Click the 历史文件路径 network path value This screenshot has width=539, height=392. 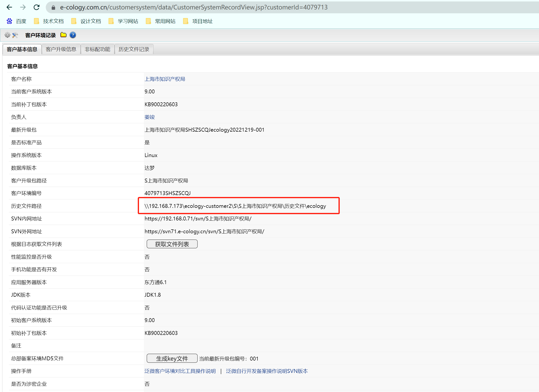coord(235,206)
